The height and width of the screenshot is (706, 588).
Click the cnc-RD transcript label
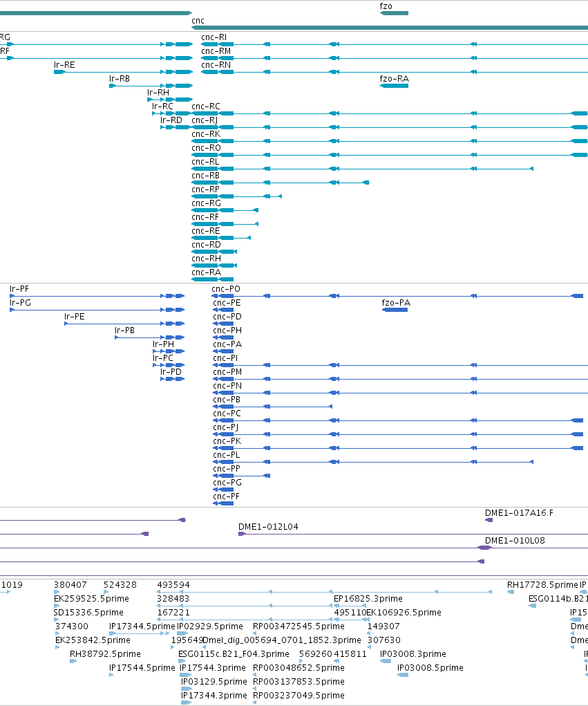206,245
